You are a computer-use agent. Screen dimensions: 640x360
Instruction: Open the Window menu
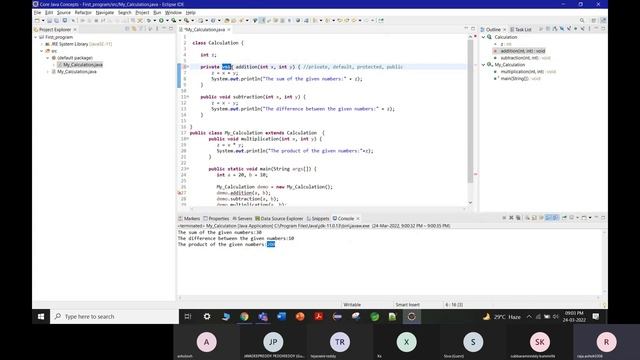173,13
